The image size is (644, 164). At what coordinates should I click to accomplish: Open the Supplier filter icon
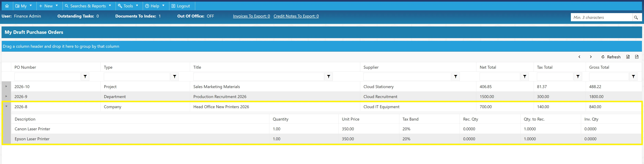[x=455, y=76]
